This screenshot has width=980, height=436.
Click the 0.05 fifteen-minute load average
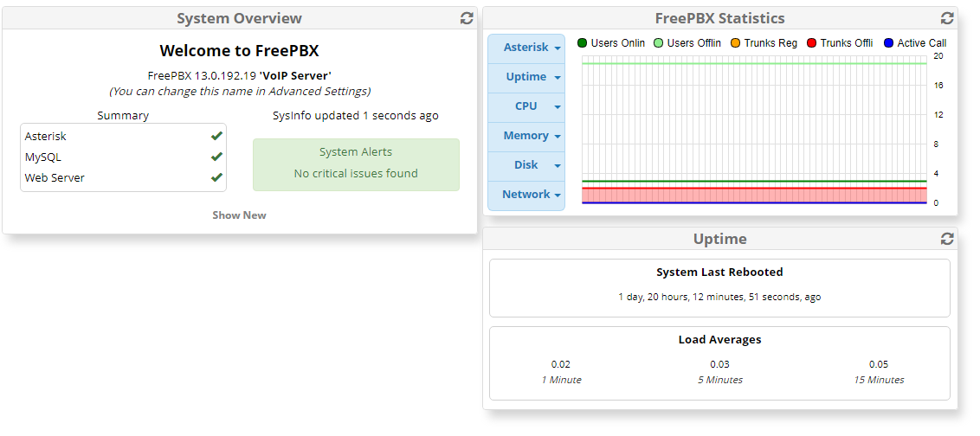[x=879, y=364]
